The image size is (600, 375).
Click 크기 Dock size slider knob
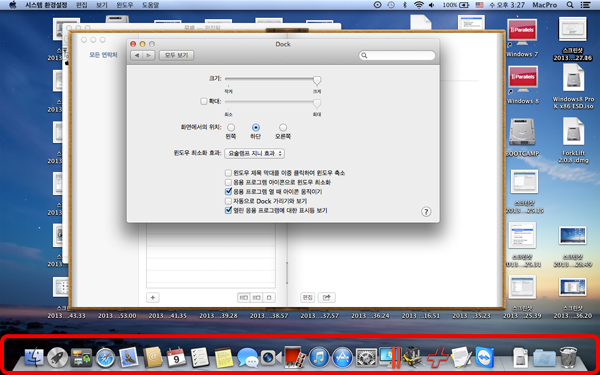317,80
